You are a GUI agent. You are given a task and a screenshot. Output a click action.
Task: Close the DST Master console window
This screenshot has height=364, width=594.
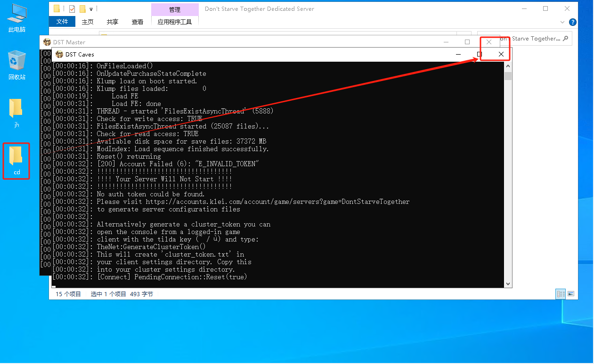coord(489,42)
